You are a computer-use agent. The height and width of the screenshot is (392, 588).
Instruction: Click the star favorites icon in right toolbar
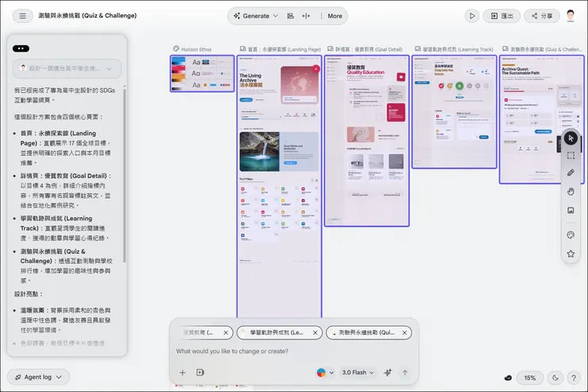point(571,254)
